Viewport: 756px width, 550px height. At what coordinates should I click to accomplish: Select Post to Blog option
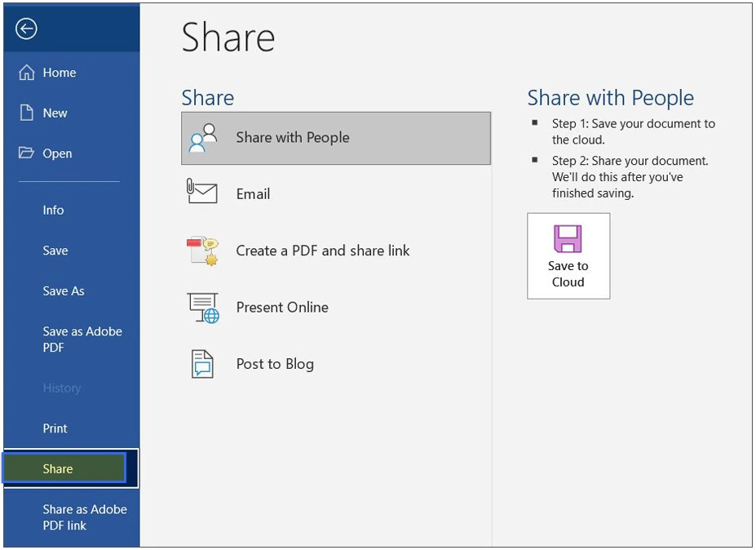pos(336,364)
